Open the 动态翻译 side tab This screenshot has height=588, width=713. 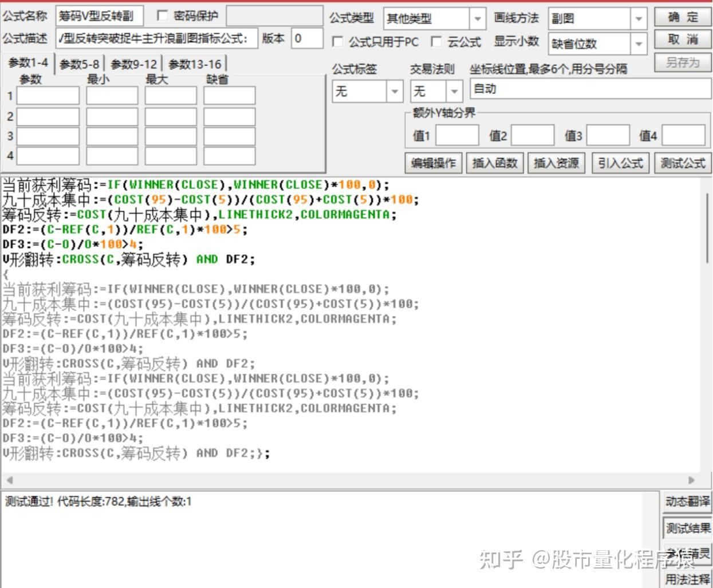[687, 502]
